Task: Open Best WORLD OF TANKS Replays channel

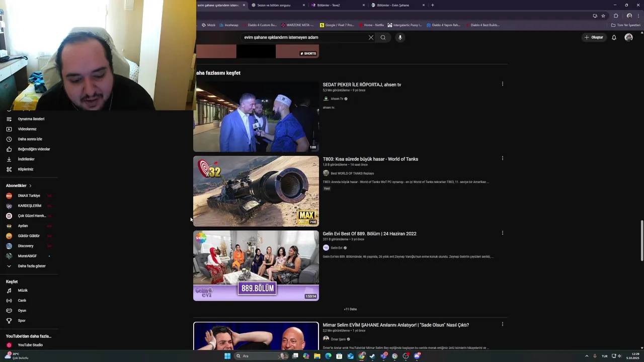Action: (352, 173)
